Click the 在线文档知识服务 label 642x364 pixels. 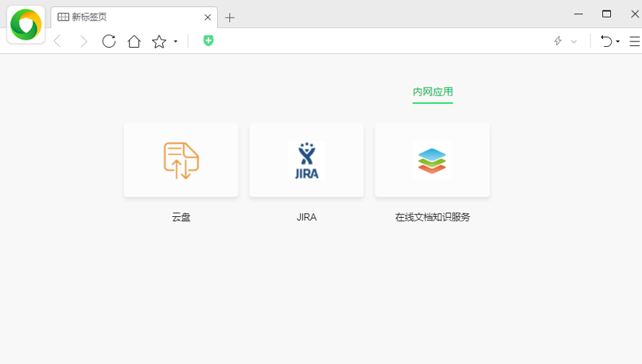click(432, 217)
